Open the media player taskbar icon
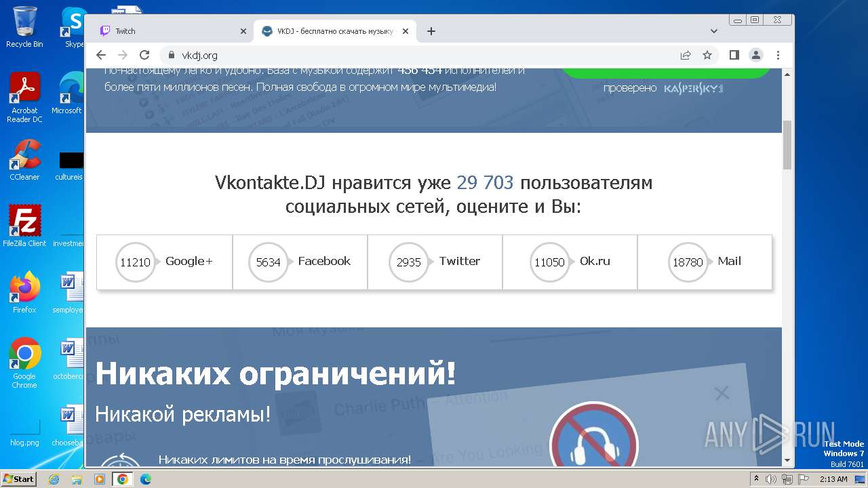This screenshot has height=488, width=868. (100, 479)
